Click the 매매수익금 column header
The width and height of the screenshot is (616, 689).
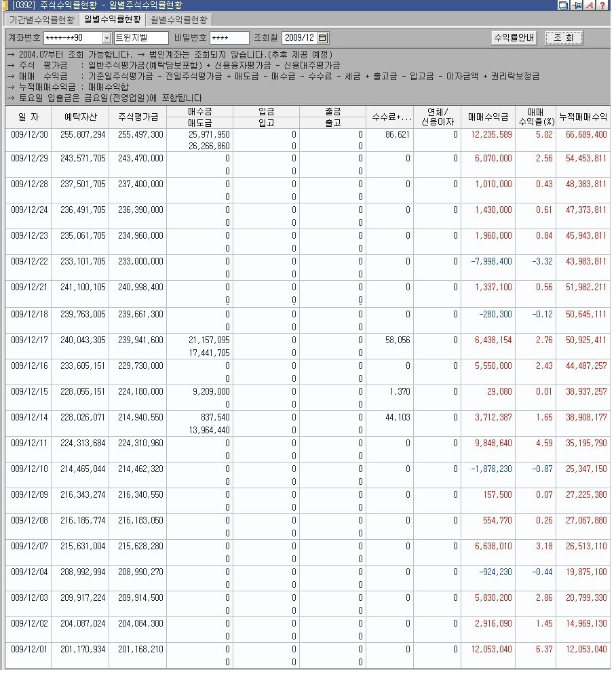(x=487, y=117)
